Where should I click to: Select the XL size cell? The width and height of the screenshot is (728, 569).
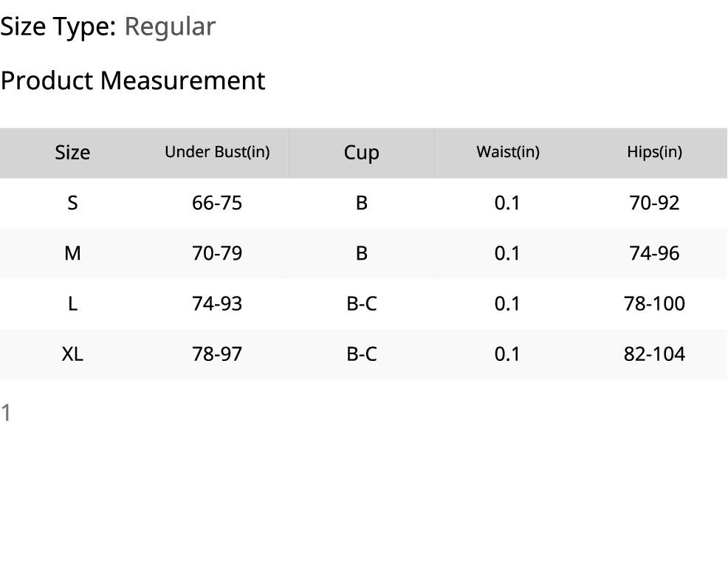(72, 354)
